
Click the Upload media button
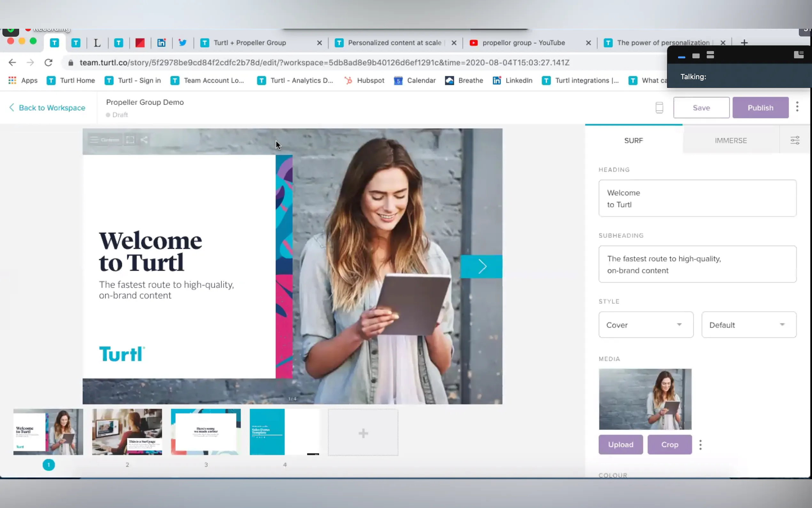pos(621,445)
